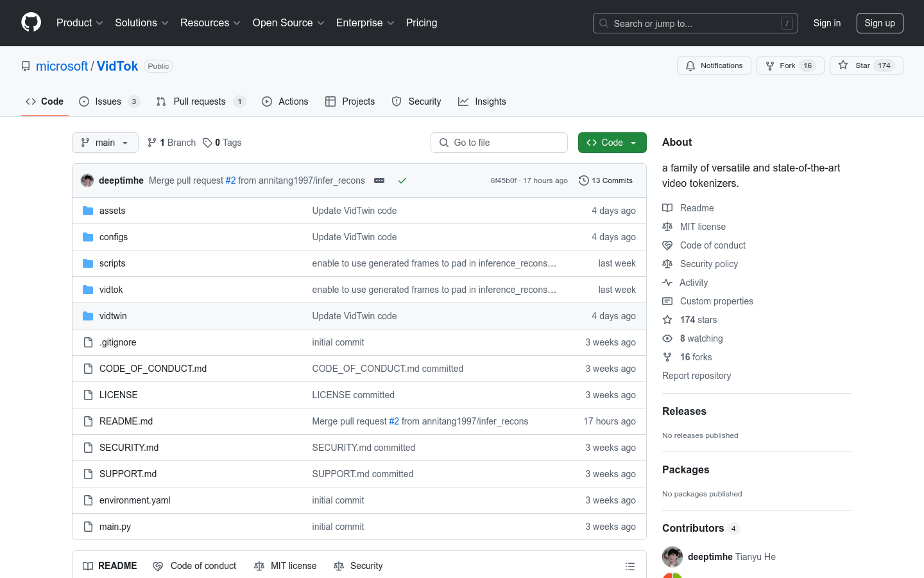The height and width of the screenshot is (578, 924).
Task: Click the Search or jump to field
Action: coord(696,23)
